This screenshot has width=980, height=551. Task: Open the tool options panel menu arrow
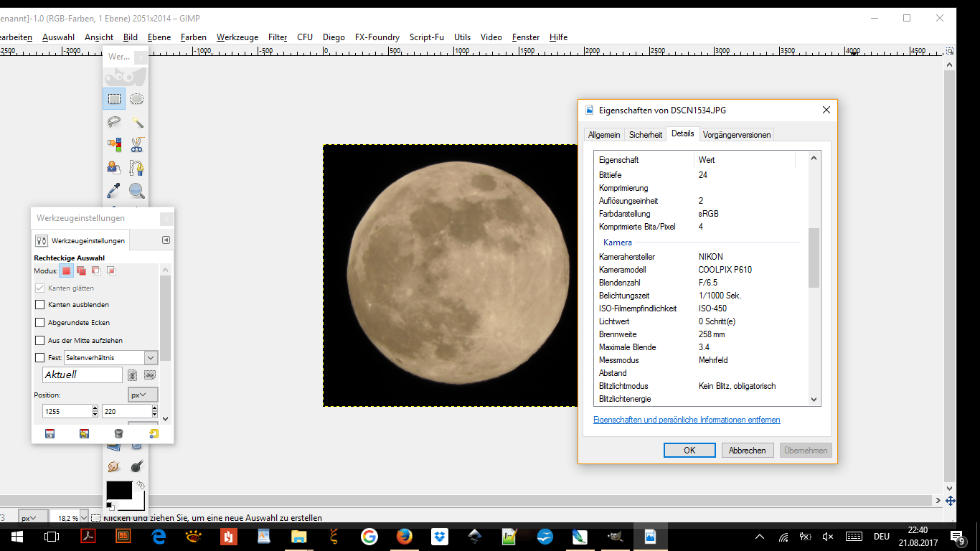tap(166, 240)
